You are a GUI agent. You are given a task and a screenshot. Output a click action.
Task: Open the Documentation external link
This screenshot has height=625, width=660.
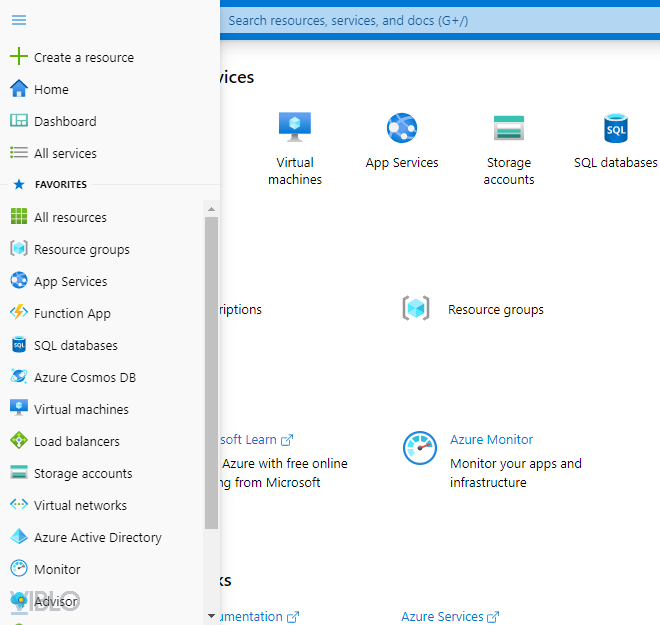[259, 617]
